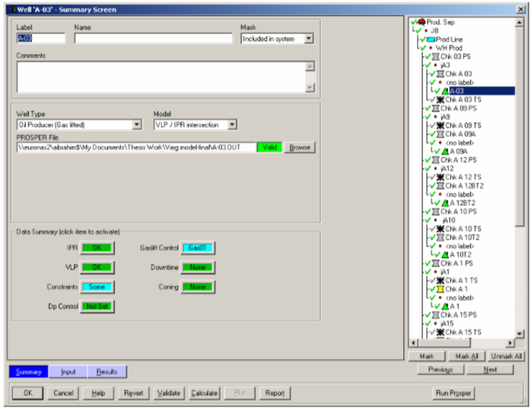Screen dimensions: 532x408
Task: Click the Run Prosper button
Action: (x=453, y=393)
